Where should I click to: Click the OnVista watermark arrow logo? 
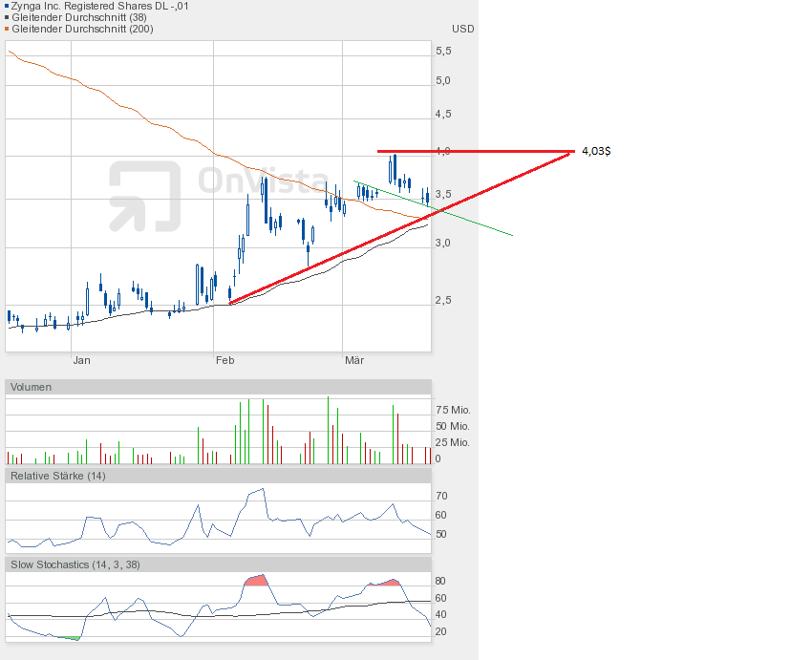point(144,196)
